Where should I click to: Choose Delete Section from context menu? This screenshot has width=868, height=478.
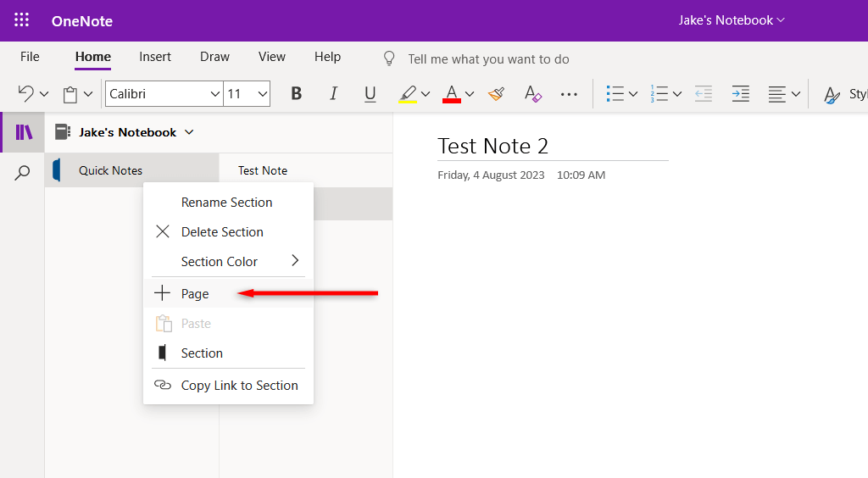[222, 231]
